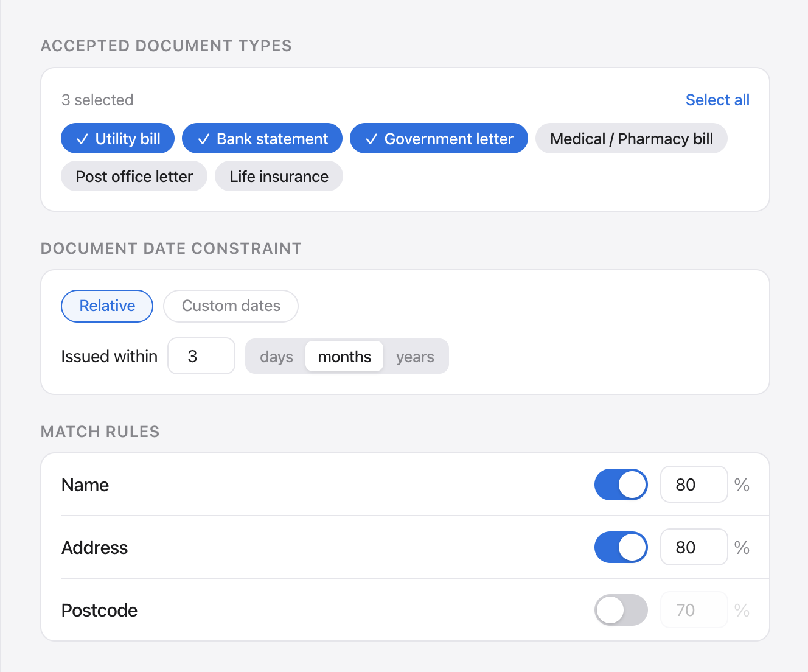Deselect the Utility bill chip

coord(117,139)
